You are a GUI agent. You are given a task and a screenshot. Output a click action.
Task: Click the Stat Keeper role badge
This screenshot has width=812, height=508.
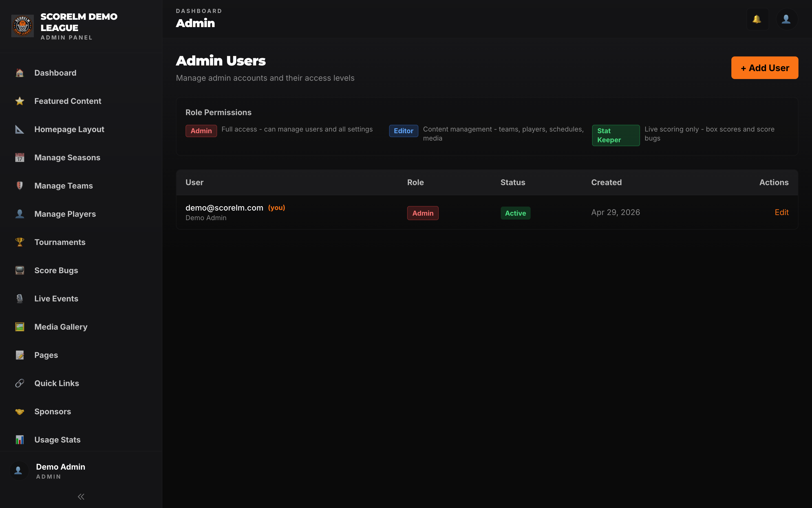click(616, 135)
